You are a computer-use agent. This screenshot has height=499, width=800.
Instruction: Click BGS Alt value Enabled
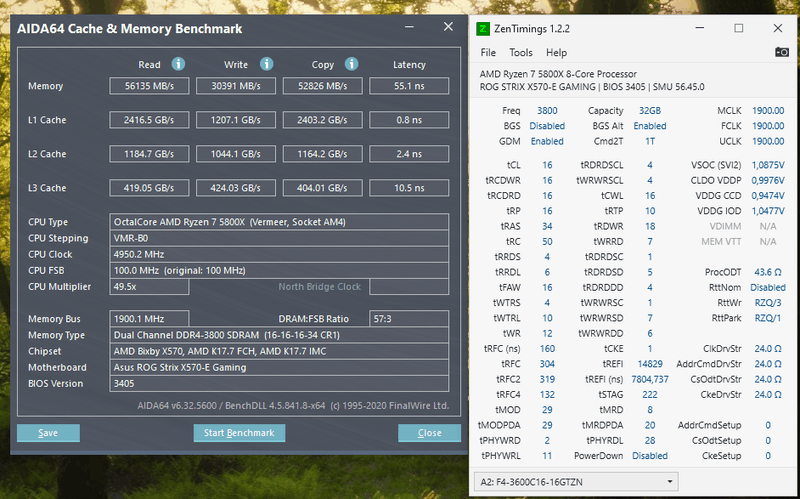[x=650, y=126]
